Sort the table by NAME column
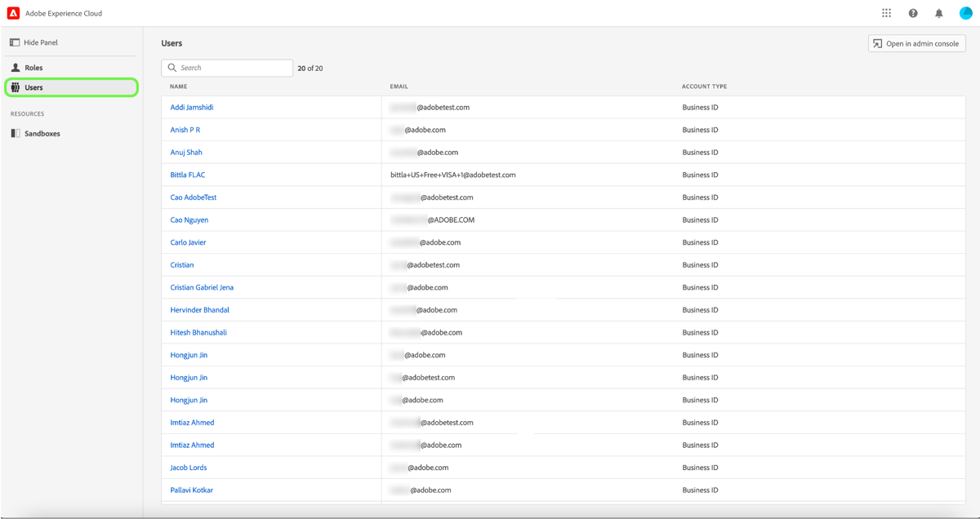 point(178,86)
